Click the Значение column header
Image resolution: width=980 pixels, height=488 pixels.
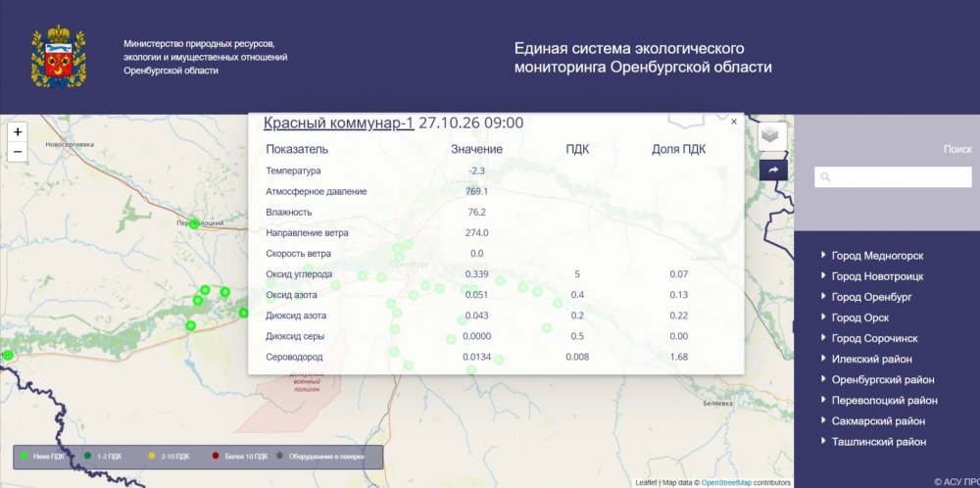(477, 149)
